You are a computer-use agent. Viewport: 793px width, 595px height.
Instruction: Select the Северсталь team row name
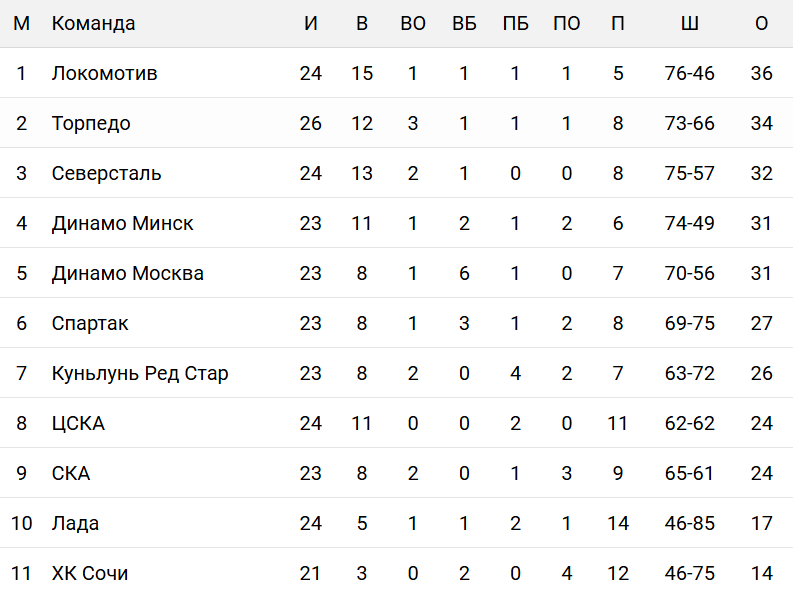[106, 173]
